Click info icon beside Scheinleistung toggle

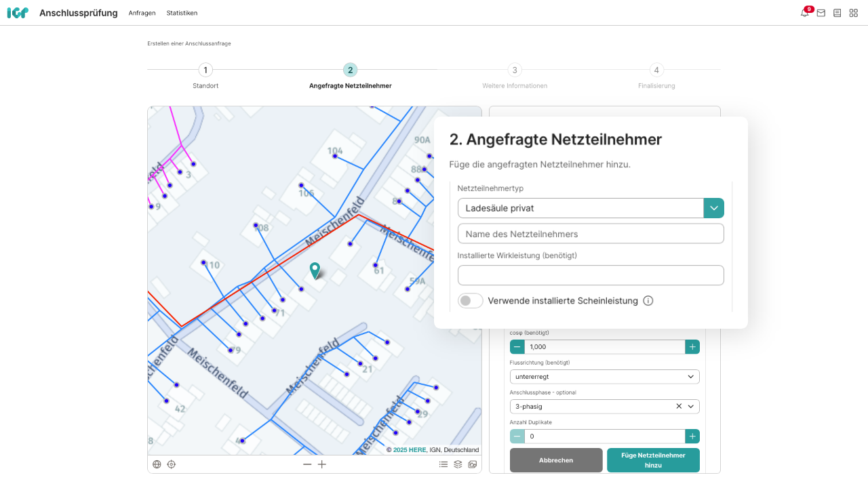[x=648, y=301]
